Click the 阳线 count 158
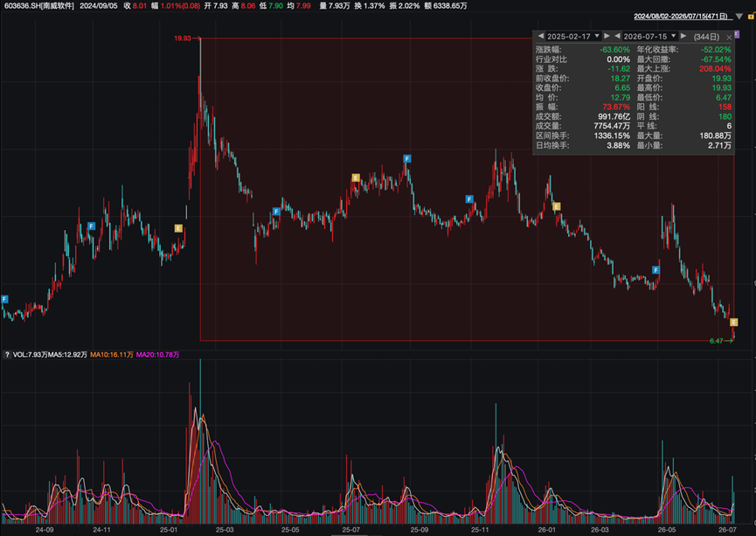This screenshot has width=756, height=536. 725,107
